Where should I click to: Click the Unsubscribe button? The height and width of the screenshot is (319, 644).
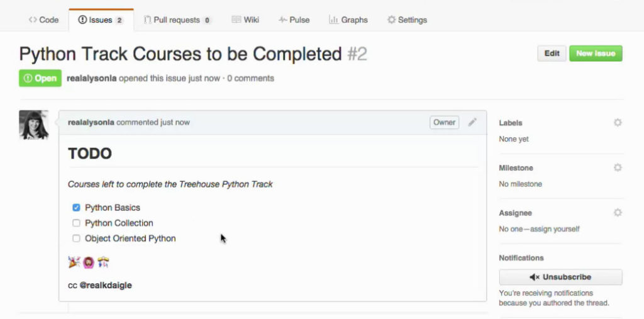pos(560,277)
